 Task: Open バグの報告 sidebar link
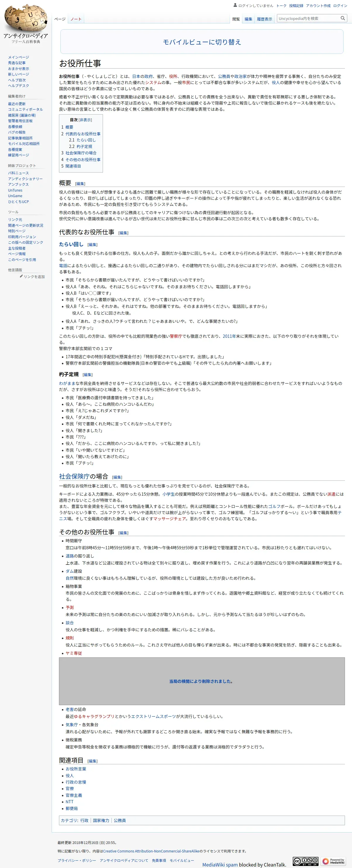pyautogui.click(x=17, y=132)
